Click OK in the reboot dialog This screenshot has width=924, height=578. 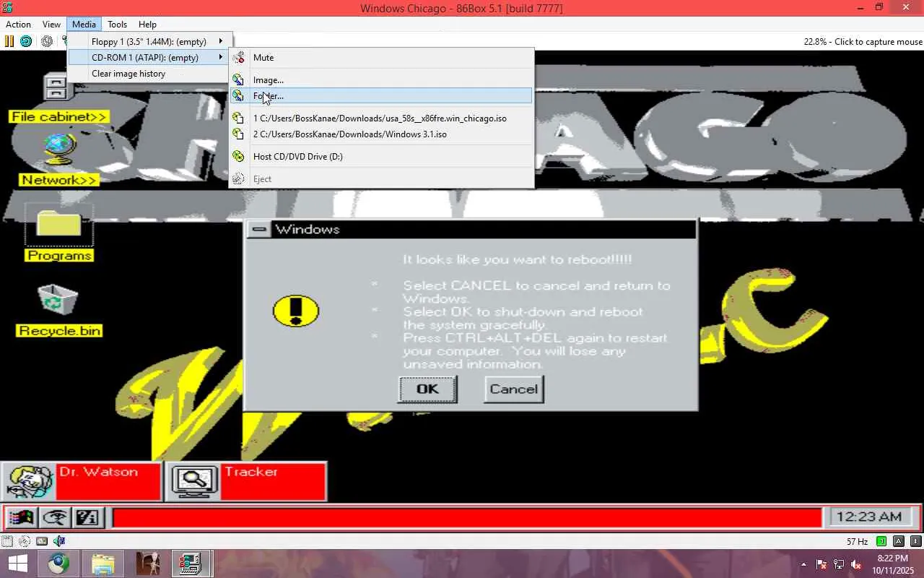tap(427, 389)
